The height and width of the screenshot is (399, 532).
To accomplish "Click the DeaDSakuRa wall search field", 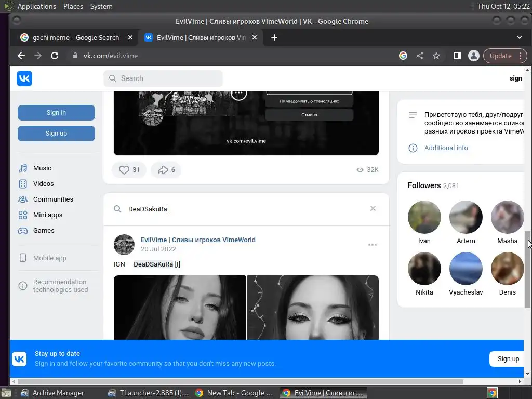I will click(246, 209).
